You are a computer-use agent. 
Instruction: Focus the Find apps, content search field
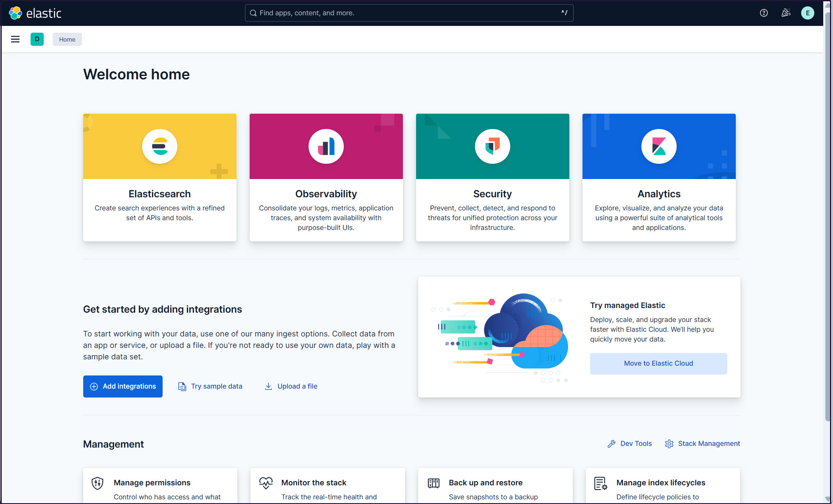tap(409, 13)
